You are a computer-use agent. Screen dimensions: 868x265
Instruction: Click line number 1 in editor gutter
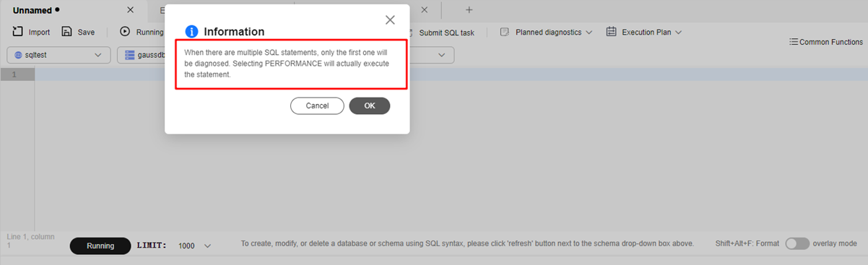(x=14, y=74)
